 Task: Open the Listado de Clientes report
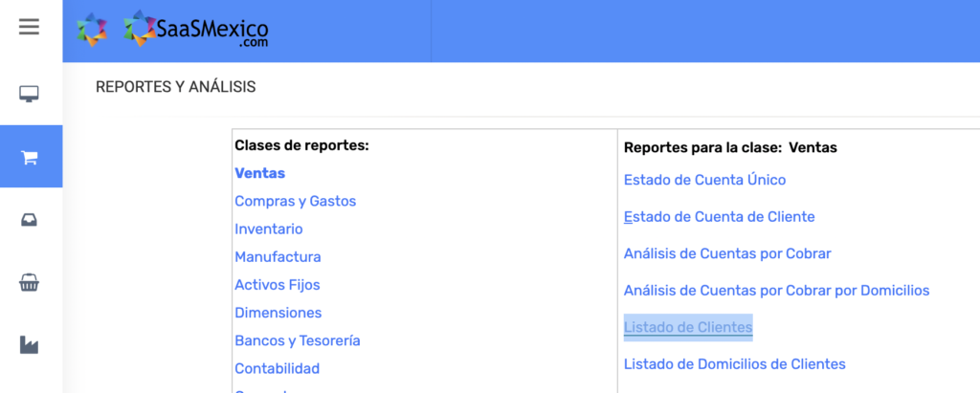point(687,327)
